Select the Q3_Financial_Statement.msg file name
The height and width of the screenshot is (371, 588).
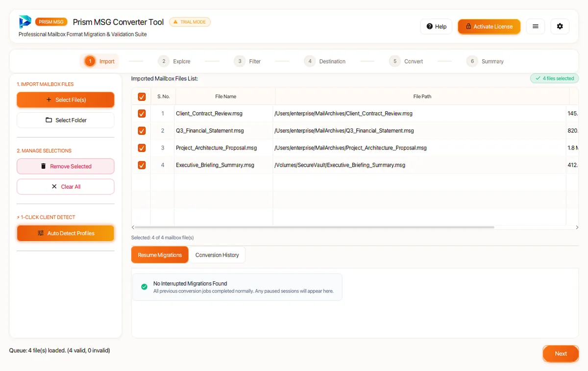(x=210, y=131)
